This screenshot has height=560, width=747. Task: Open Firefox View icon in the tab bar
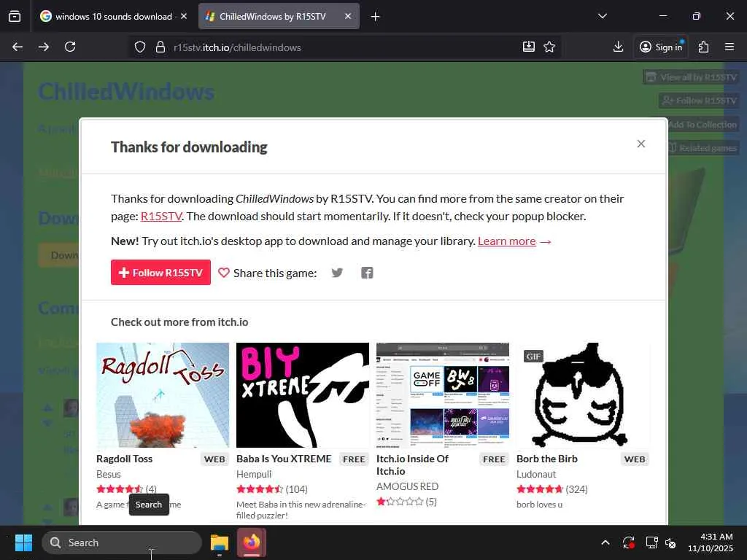15,16
